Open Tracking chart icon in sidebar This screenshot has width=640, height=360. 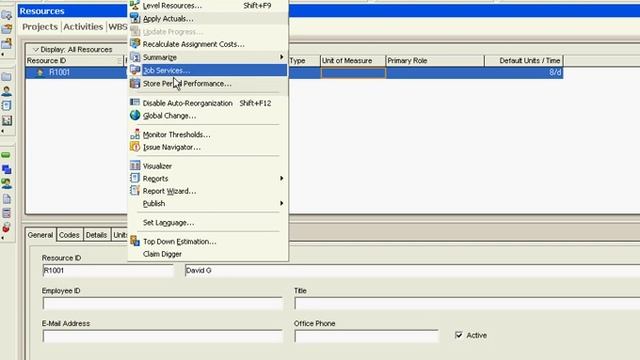click(6, 120)
